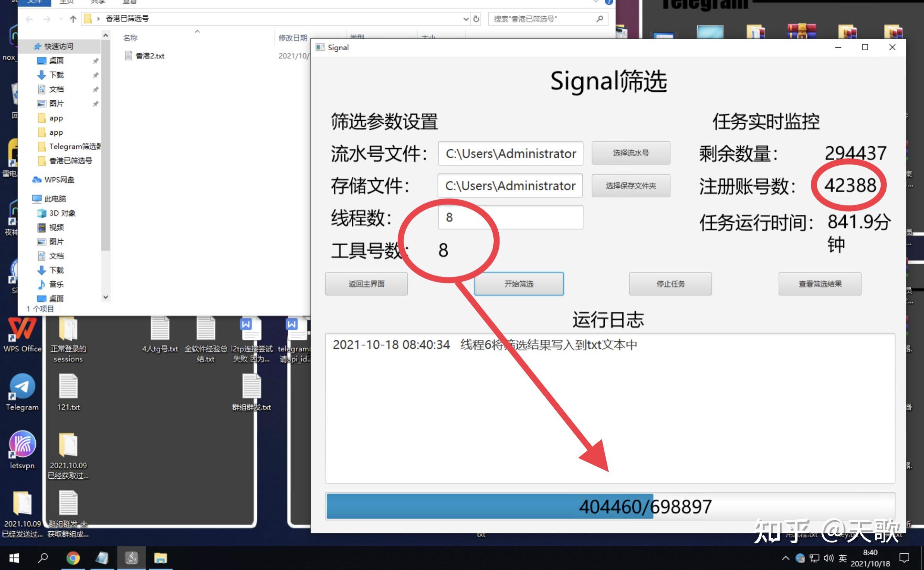This screenshot has width=924, height=570.
Task: Open WPS Office desktop icon
Action: point(22,335)
